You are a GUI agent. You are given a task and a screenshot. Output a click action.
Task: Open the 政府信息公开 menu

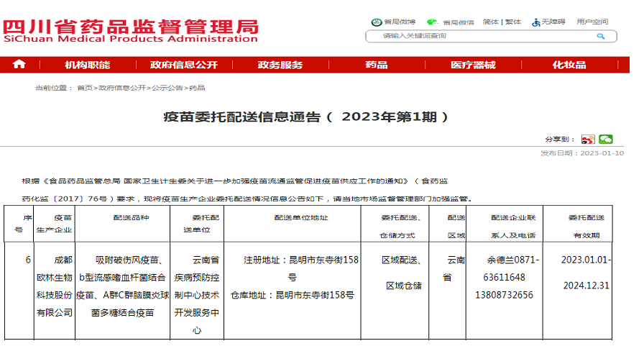tap(183, 65)
